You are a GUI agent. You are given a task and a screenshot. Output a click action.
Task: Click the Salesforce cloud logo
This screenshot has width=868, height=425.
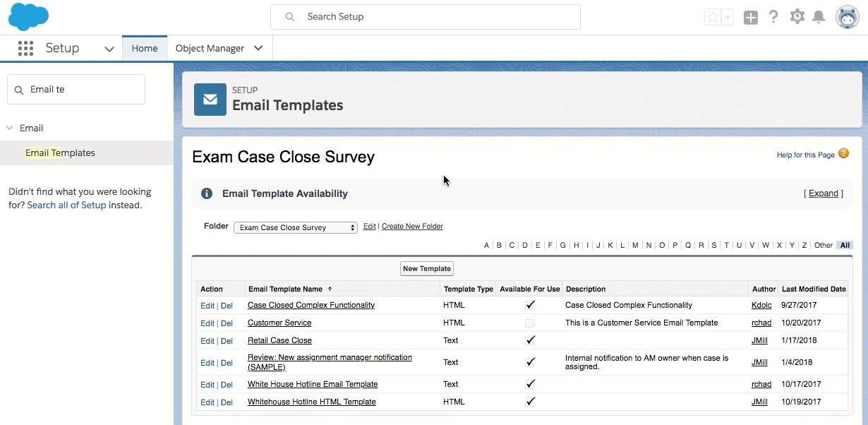coord(28,17)
